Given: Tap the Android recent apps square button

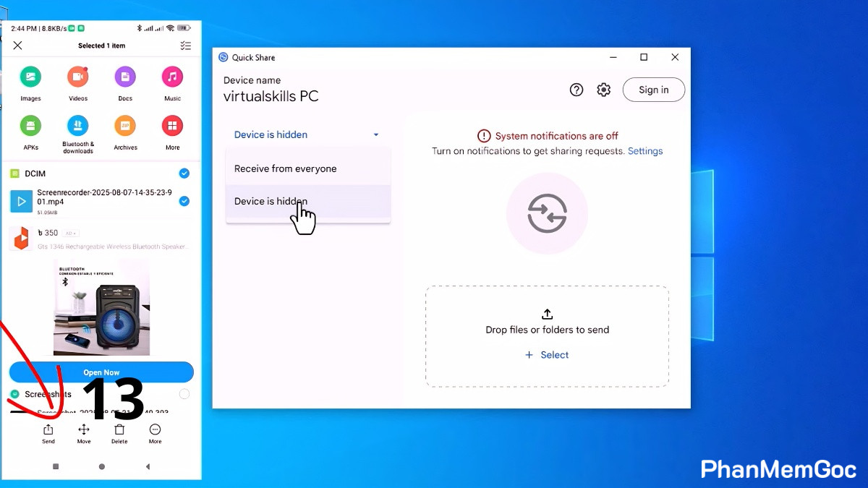Looking at the screenshot, I should 56,467.
